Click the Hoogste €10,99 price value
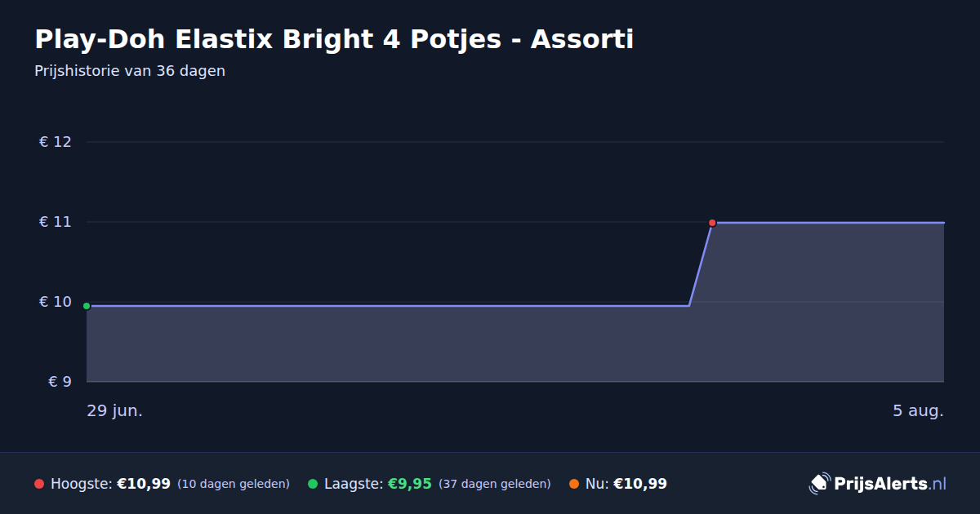980x514 pixels. (x=144, y=484)
